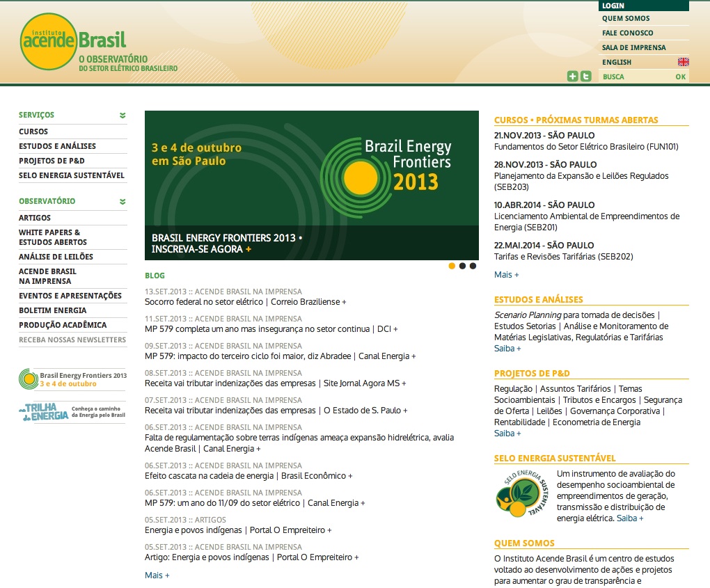The width and height of the screenshot is (710, 588).
Task: Click the Blog section heading
Action: coord(155,276)
